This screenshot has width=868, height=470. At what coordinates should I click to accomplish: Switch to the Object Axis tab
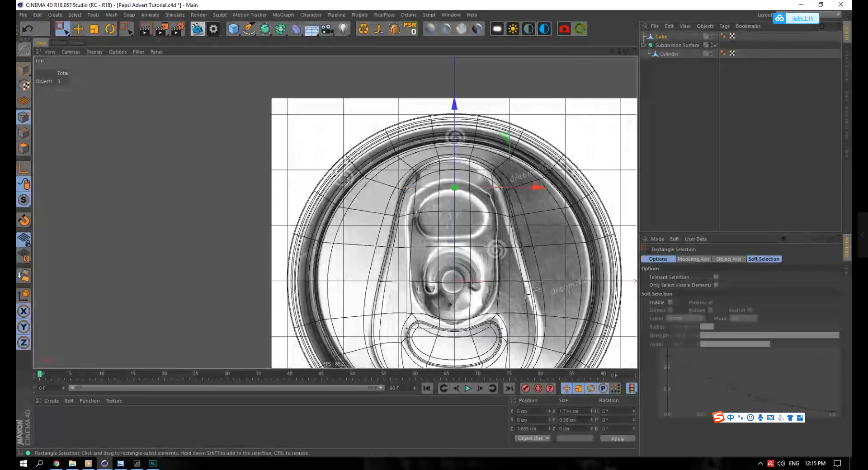(729, 259)
